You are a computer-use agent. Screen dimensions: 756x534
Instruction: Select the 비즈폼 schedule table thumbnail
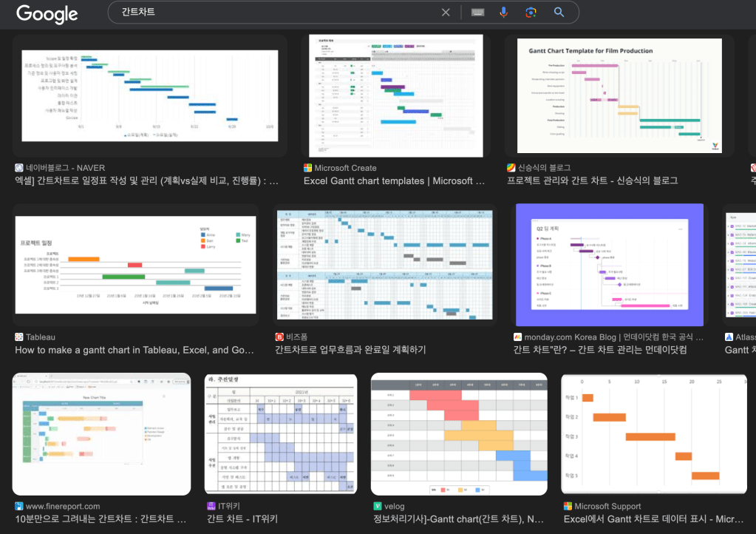point(384,265)
